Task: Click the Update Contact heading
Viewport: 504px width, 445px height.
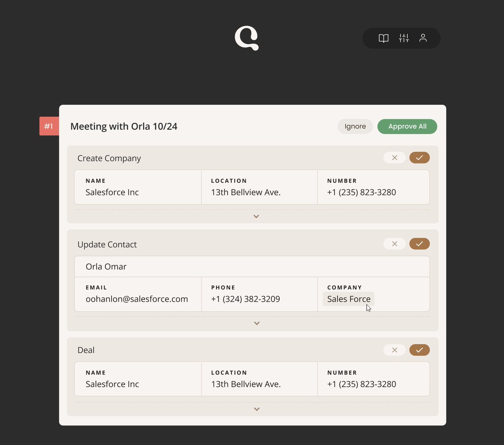Action: click(x=107, y=245)
